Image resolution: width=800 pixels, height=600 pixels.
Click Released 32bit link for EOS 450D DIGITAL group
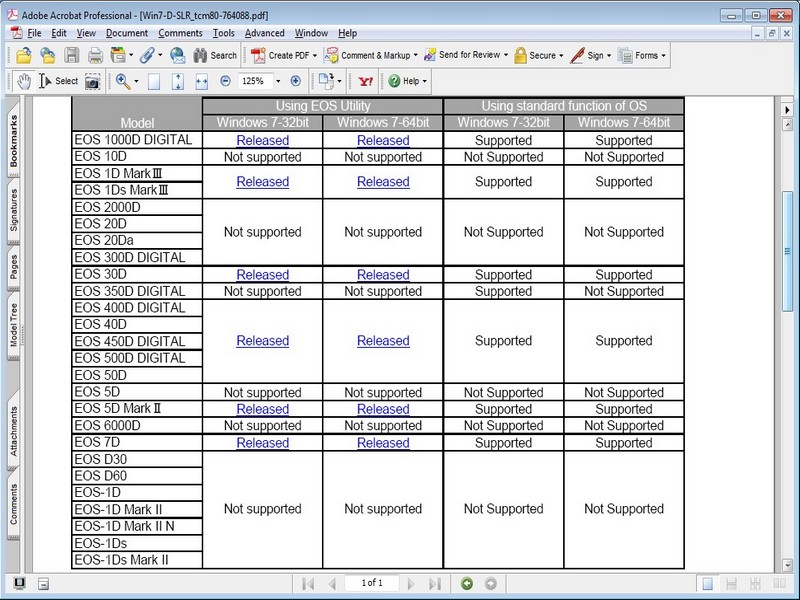[263, 341]
